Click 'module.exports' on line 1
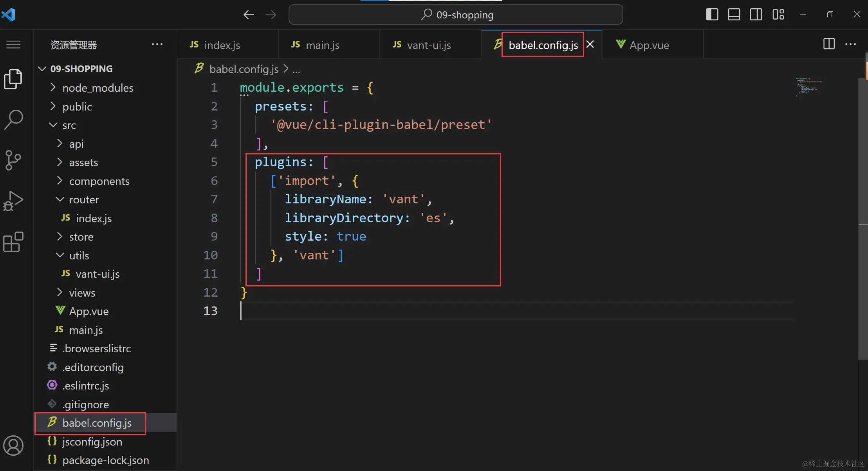 pos(292,87)
